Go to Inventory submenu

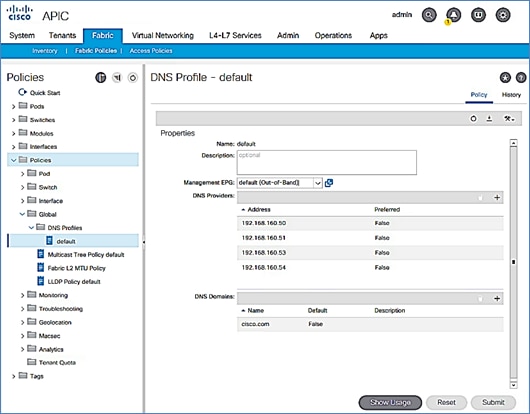[45, 51]
